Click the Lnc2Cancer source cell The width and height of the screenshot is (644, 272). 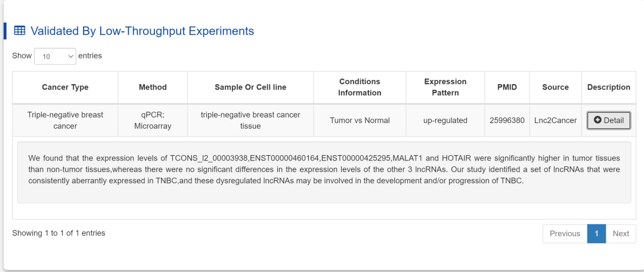tap(555, 120)
